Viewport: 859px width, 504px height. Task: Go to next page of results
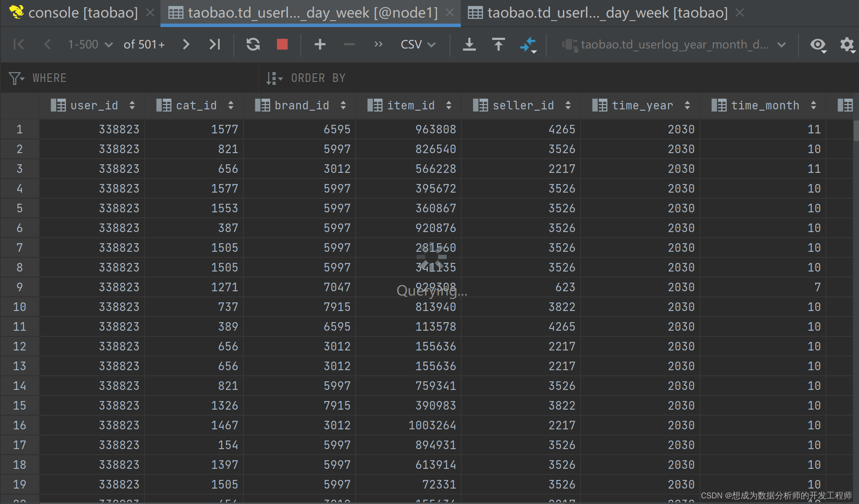tap(185, 44)
